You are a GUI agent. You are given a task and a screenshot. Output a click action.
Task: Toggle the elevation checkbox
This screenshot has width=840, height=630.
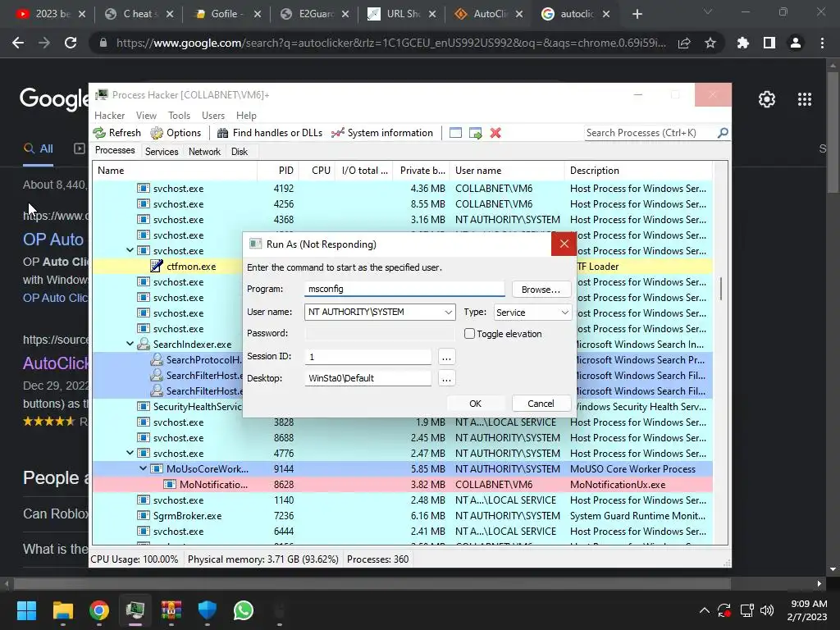click(x=469, y=334)
